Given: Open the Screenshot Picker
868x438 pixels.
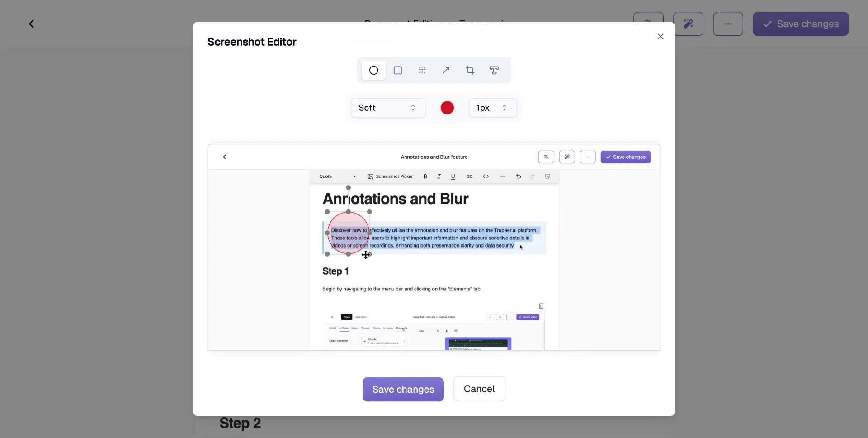Looking at the screenshot, I should coord(390,176).
